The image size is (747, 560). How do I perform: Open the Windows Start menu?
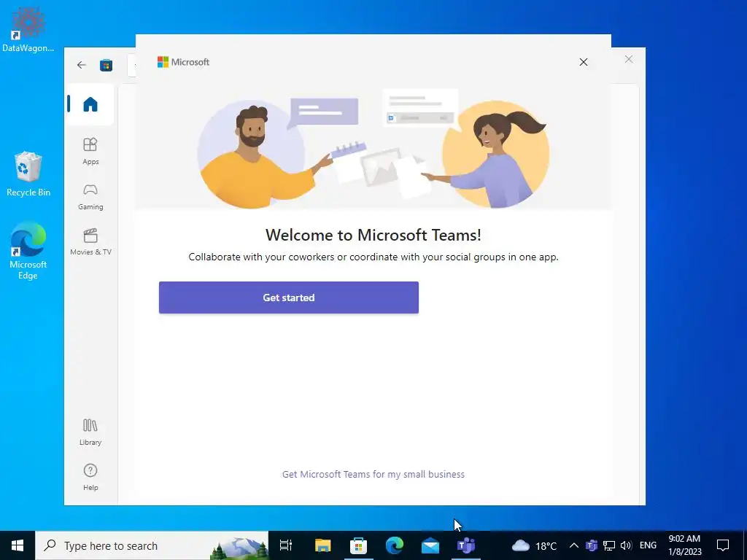18,545
